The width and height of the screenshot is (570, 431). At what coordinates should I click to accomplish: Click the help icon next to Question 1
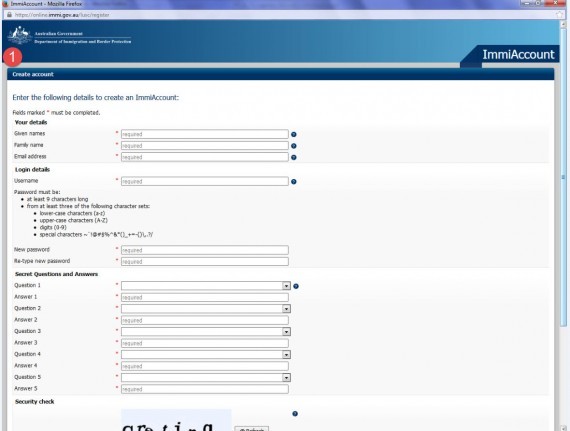(296, 286)
